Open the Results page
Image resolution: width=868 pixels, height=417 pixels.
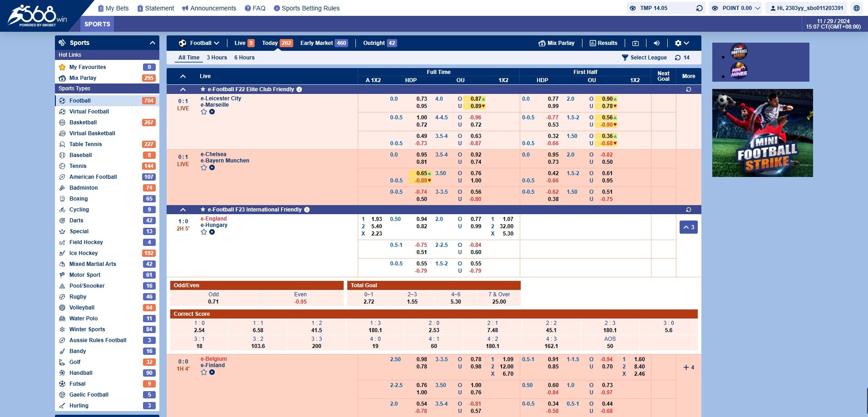[603, 43]
